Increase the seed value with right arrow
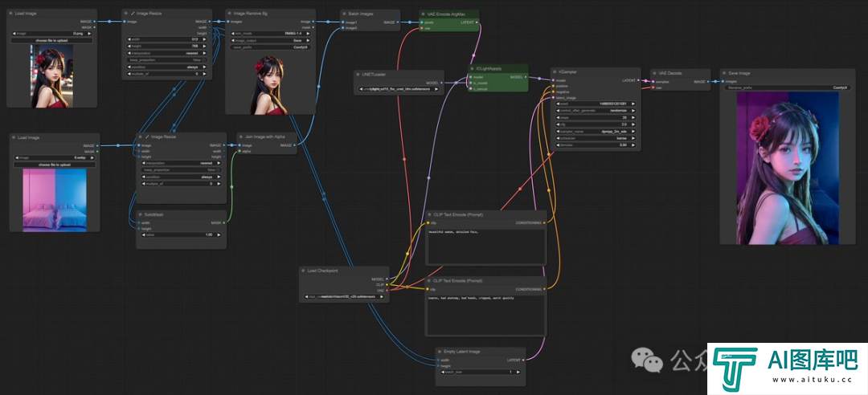 [633, 104]
